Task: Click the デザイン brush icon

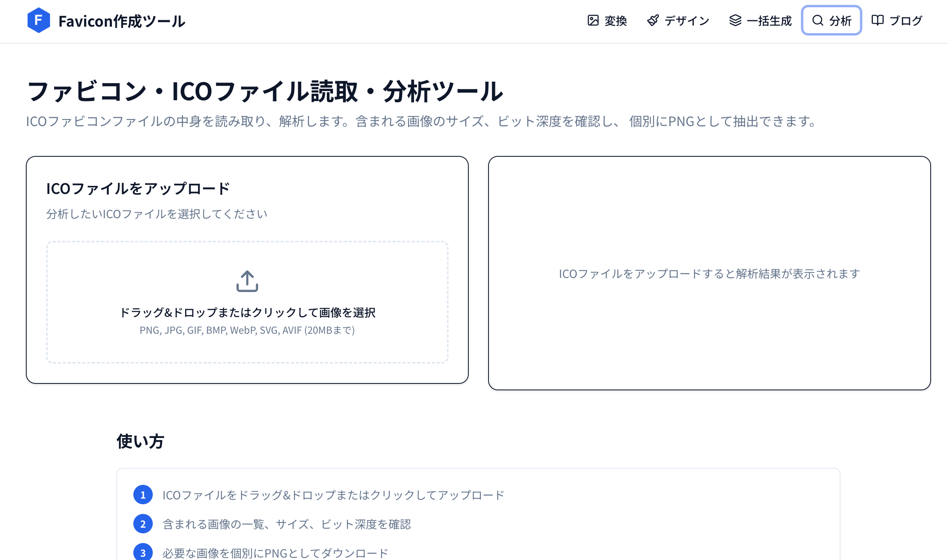Action: (x=653, y=19)
